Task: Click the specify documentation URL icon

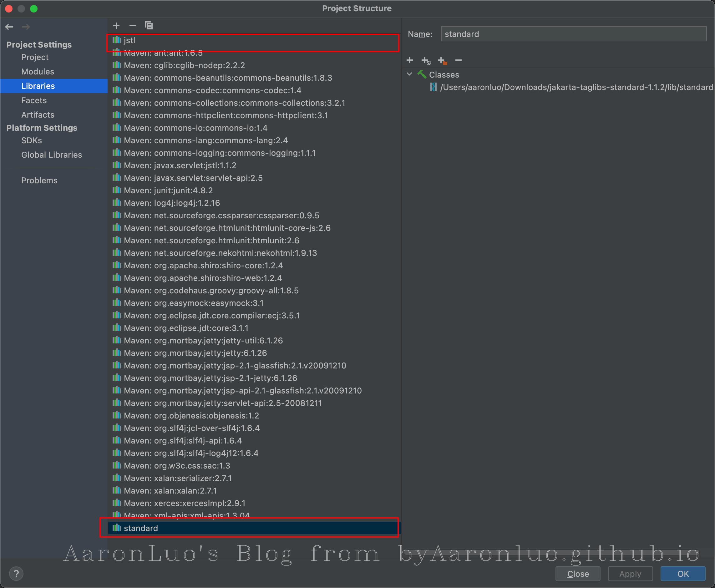Action: 426,61
